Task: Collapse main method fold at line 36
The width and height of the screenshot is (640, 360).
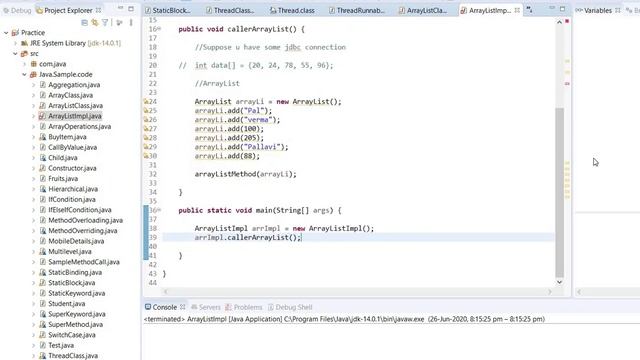Action: click(x=159, y=210)
